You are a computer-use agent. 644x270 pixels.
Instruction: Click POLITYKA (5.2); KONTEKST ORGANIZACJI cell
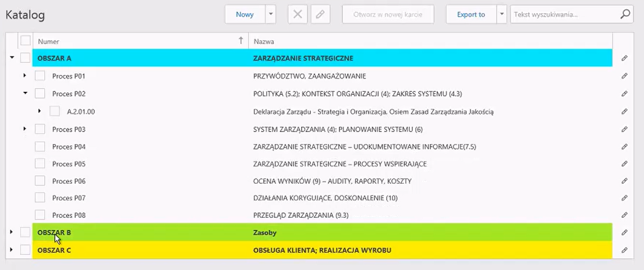click(x=358, y=94)
